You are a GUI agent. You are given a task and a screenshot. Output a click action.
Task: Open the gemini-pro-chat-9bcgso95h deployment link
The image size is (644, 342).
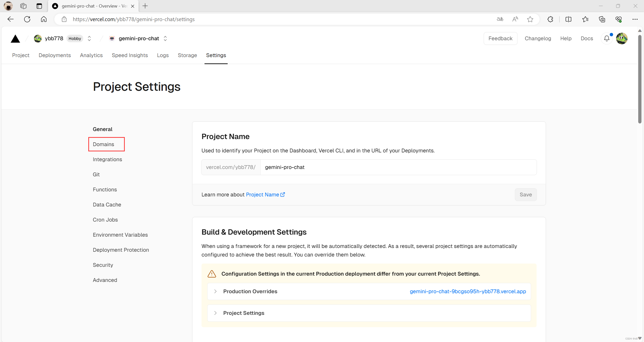[x=468, y=291]
